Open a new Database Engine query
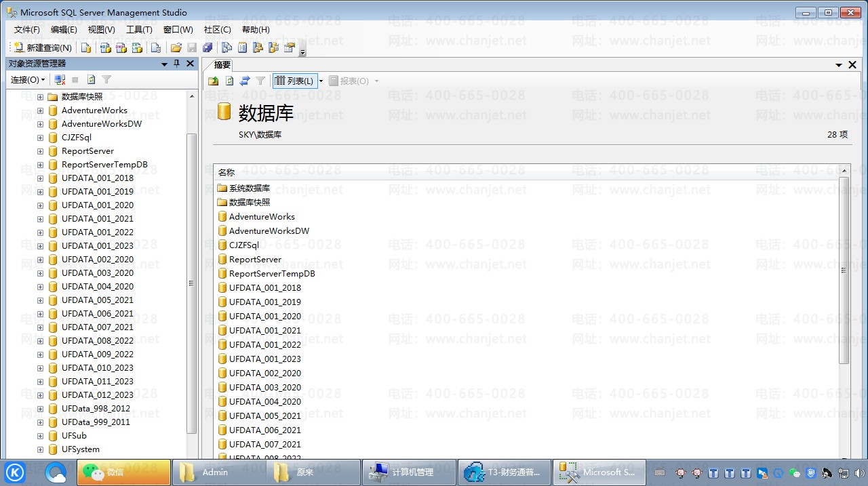Viewport: 868px width, 486px height. pos(86,47)
